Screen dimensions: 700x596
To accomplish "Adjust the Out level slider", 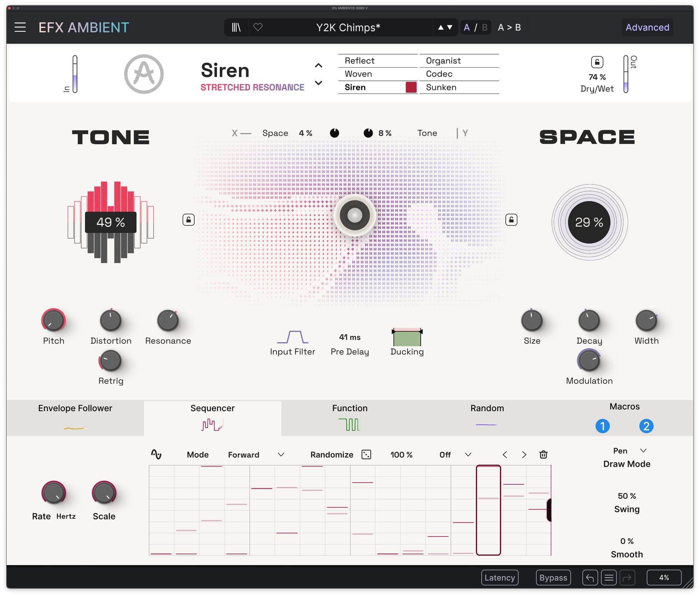I will click(x=626, y=73).
